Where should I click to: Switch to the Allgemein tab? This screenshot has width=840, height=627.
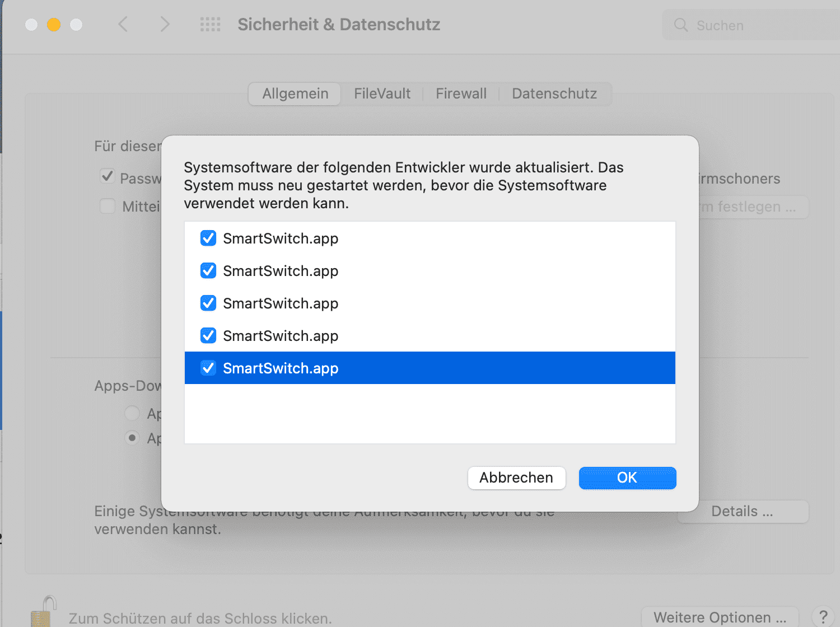(x=295, y=93)
